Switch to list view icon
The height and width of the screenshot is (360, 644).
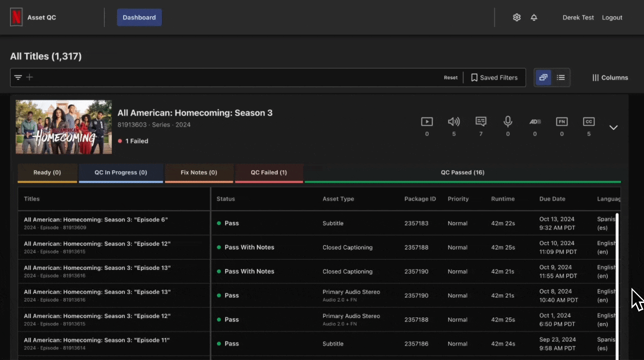coord(561,77)
